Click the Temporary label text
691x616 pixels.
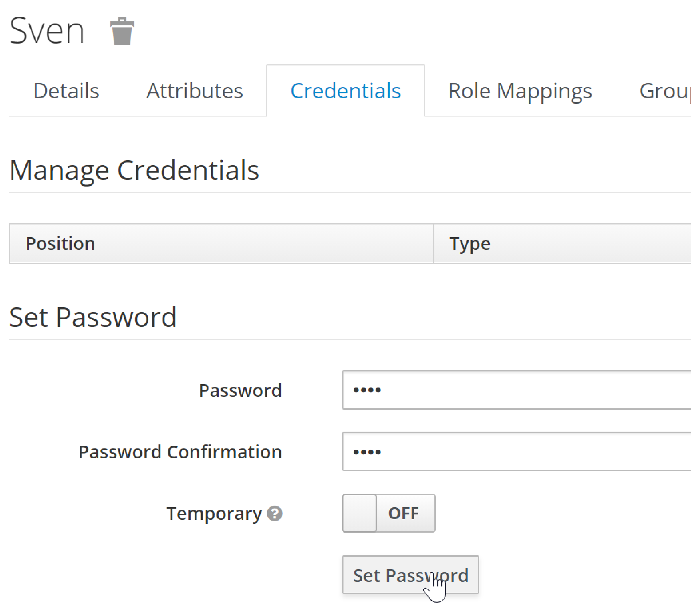214,513
